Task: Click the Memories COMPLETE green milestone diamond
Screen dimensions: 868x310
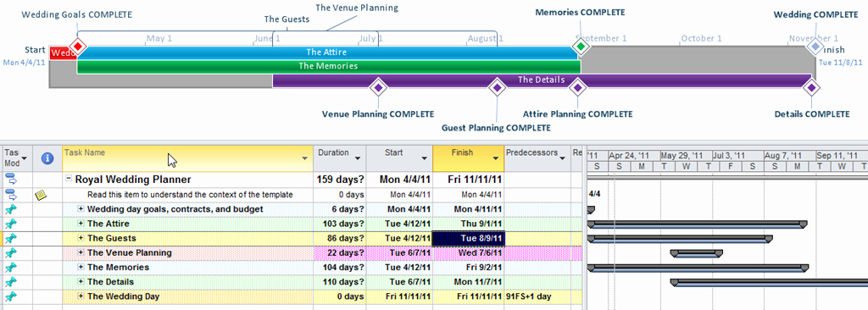Action: click(580, 46)
